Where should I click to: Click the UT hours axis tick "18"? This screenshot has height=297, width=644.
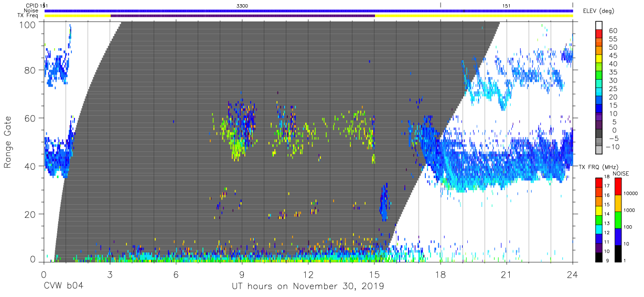441,273
